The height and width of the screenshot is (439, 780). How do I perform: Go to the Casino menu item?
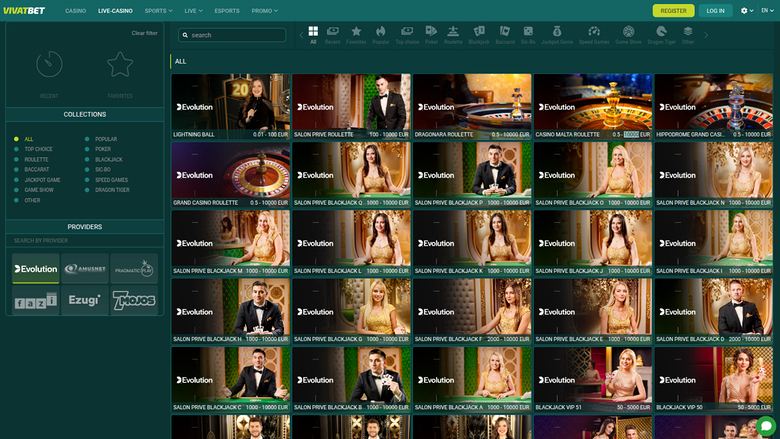pos(75,10)
